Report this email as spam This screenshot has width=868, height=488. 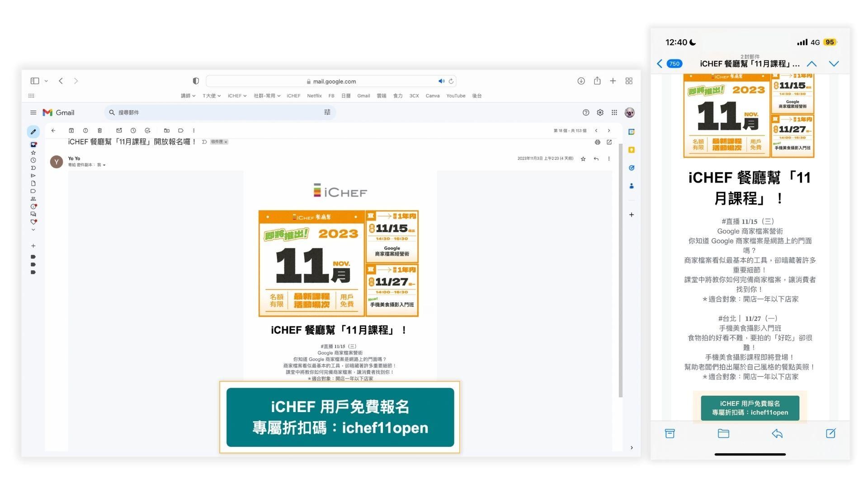point(85,131)
